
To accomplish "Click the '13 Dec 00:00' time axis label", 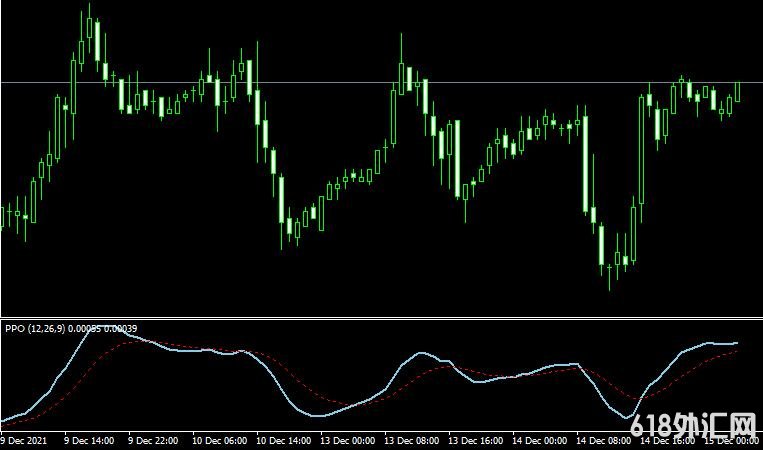I will coord(347,441).
